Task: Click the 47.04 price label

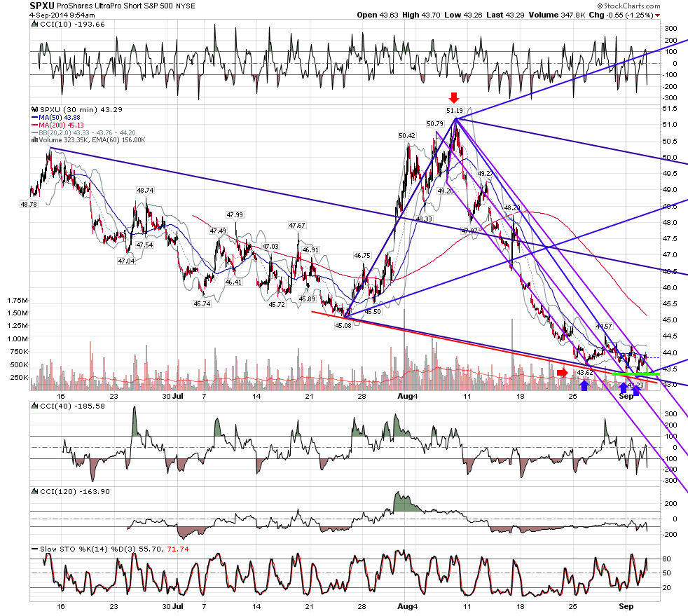Action: pos(126,261)
